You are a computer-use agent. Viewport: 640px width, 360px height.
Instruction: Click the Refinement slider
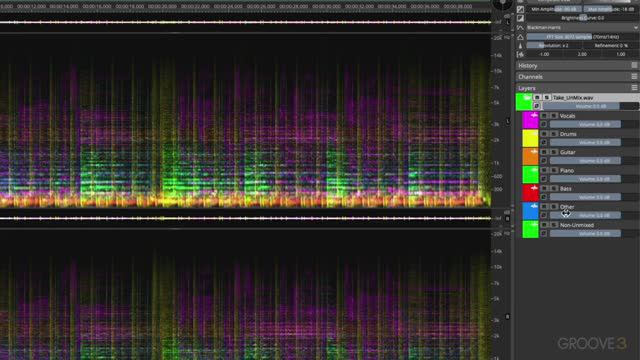[x=611, y=46]
